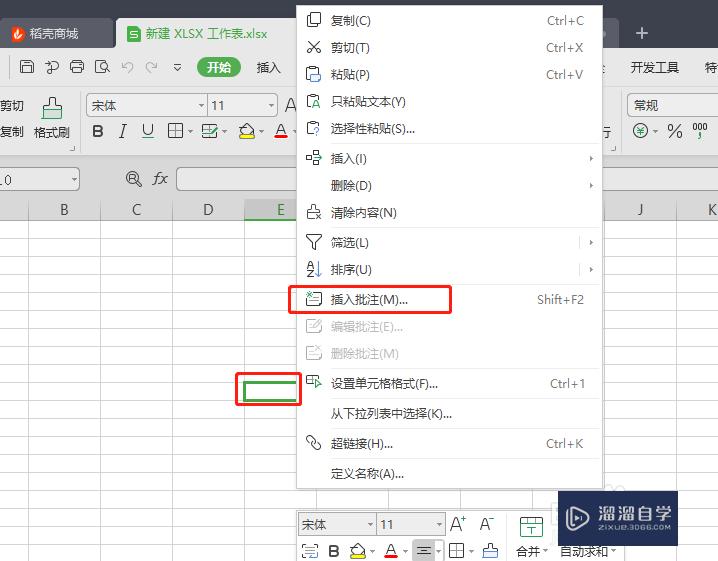The image size is (718, 561).
Task: Click the ribbon fill color bucket
Action: click(x=247, y=131)
